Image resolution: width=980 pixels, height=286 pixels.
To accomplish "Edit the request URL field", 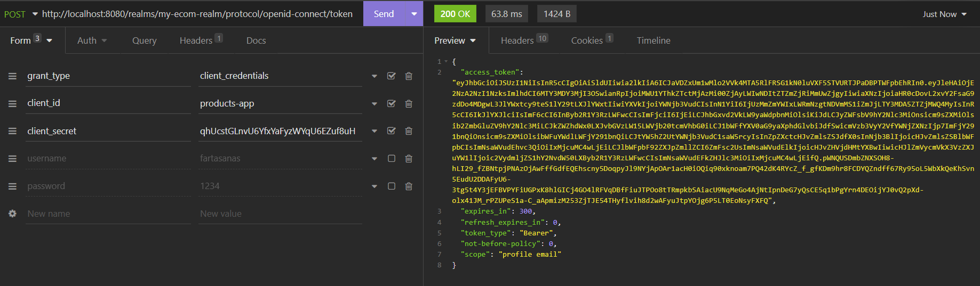I will [x=197, y=14].
